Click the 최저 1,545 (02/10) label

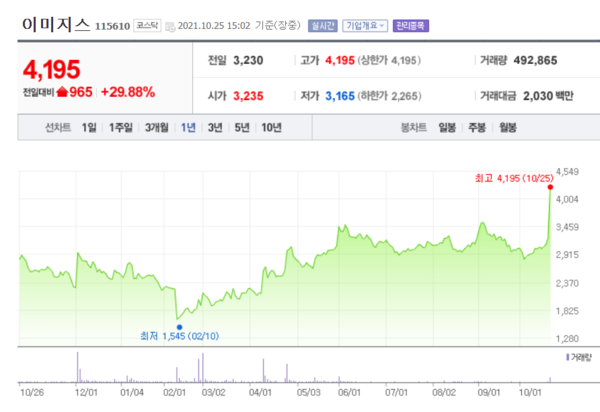179,336
